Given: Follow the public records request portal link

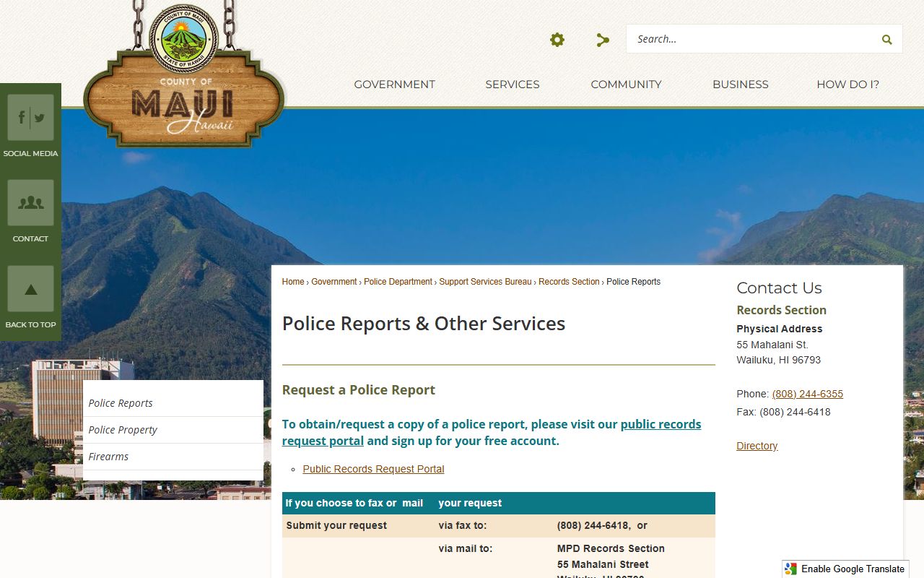Looking at the screenshot, I should coord(661,424).
